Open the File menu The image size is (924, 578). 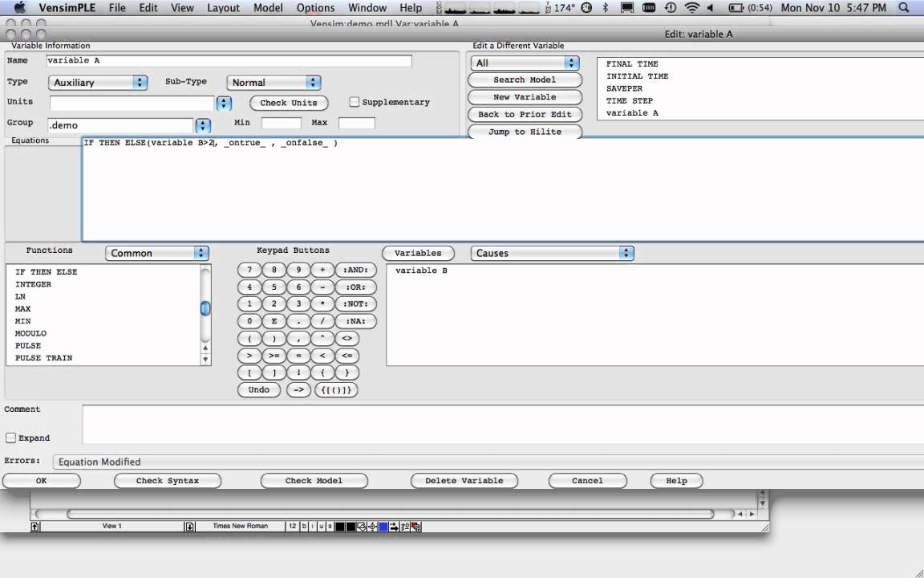[117, 8]
